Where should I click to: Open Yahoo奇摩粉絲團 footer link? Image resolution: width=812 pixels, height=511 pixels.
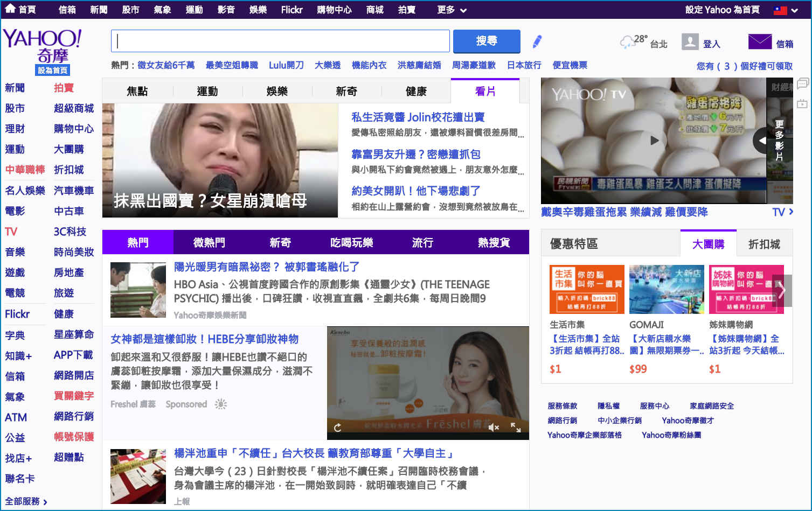point(671,435)
